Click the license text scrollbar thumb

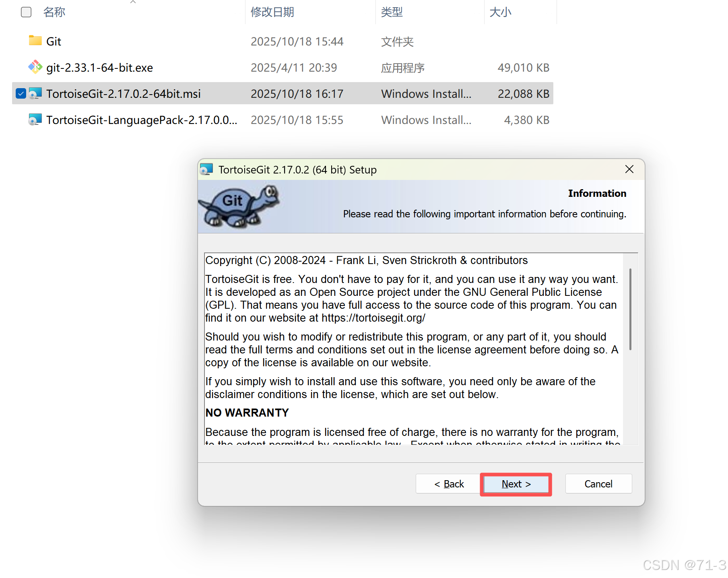630,309
